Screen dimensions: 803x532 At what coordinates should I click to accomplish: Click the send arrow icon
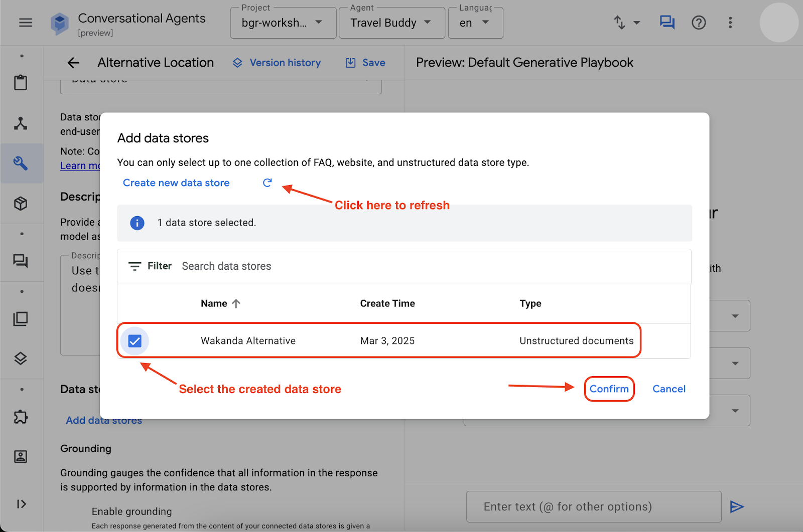[x=736, y=507]
